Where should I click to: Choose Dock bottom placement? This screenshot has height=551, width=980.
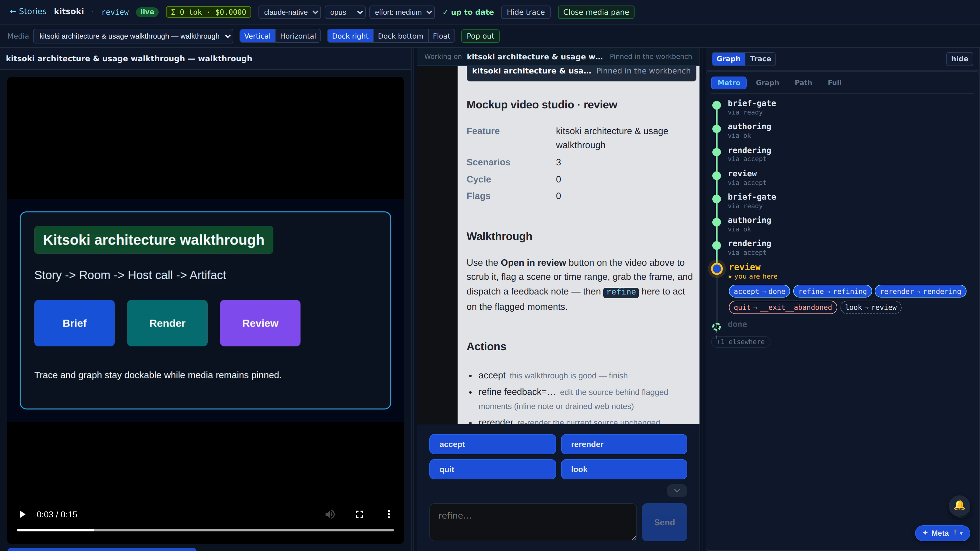pos(400,36)
